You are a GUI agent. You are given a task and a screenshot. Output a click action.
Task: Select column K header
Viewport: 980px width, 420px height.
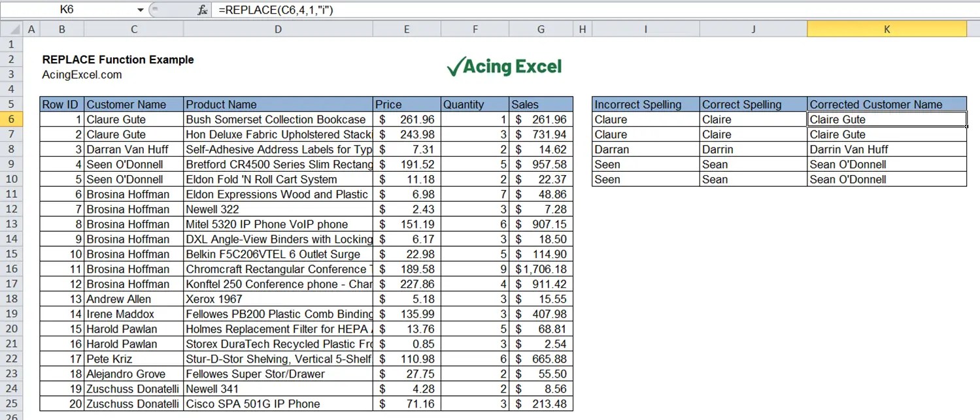886,29
